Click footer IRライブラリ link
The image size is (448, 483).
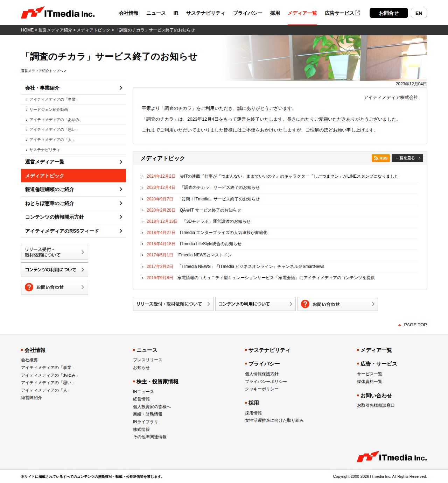click(x=146, y=422)
